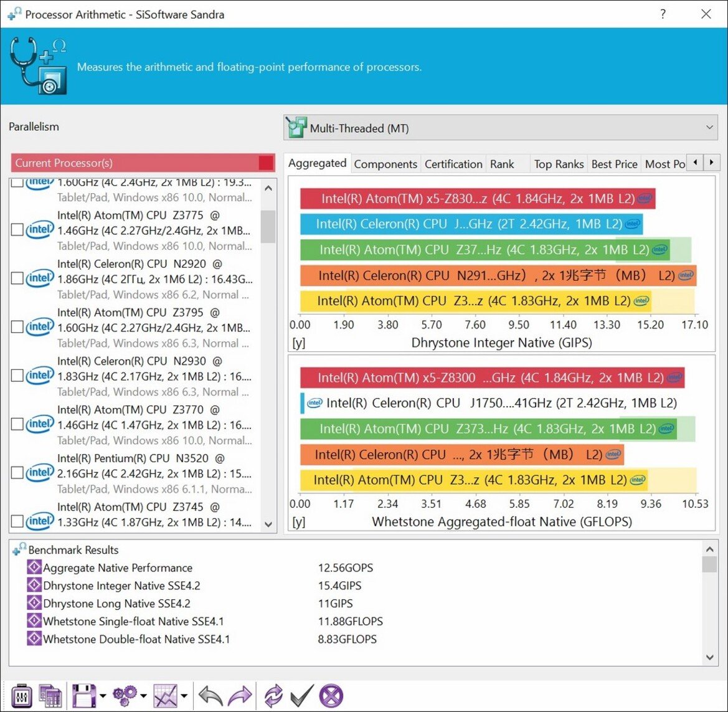
Task: Click the calculator modules icon in bottom toolbar
Action: pyautogui.click(x=50, y=696)
